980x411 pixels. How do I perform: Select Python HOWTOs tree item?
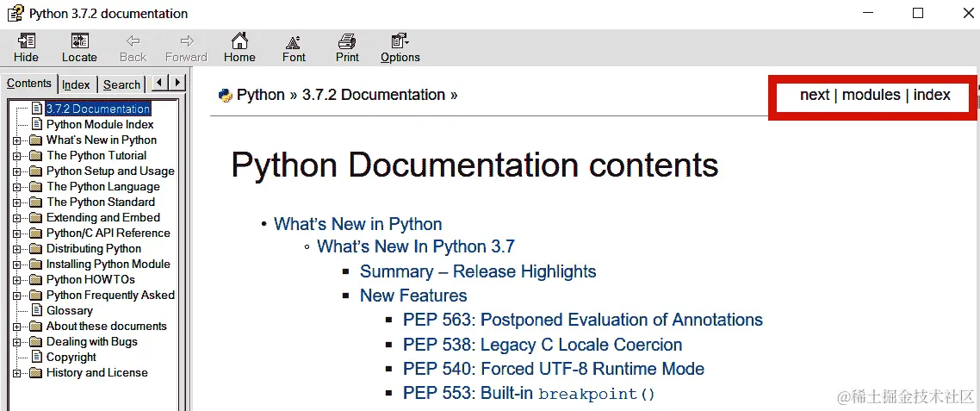tap(90, 280)
